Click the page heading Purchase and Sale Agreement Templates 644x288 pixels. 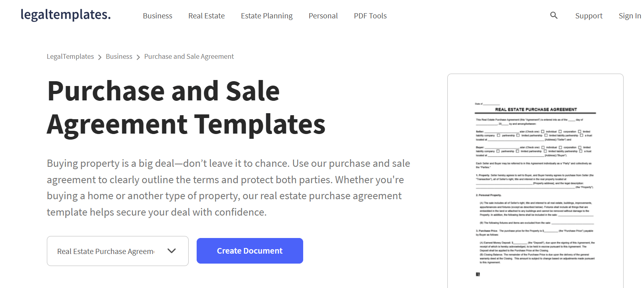[186, 107]
